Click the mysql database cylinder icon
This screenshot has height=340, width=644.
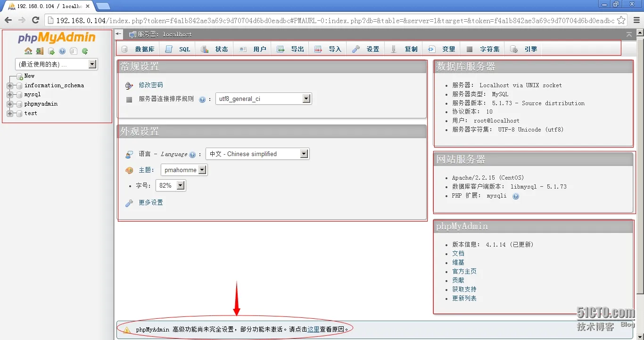tap(20, 95)
